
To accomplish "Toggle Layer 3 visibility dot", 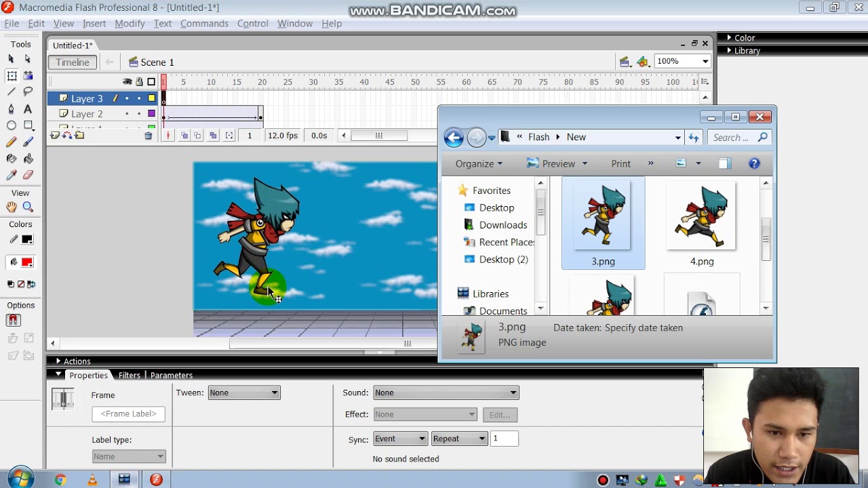I will 127,98.
